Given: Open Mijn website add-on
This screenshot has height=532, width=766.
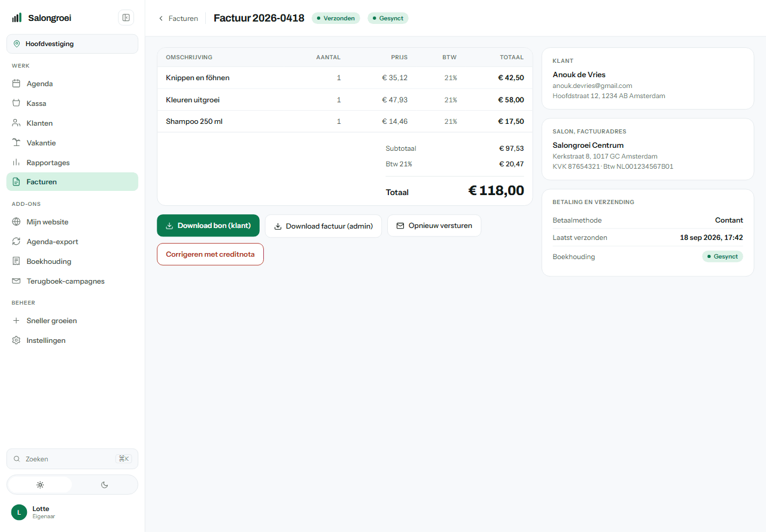Looking at the screenshot, I should (x=72, y=222).
